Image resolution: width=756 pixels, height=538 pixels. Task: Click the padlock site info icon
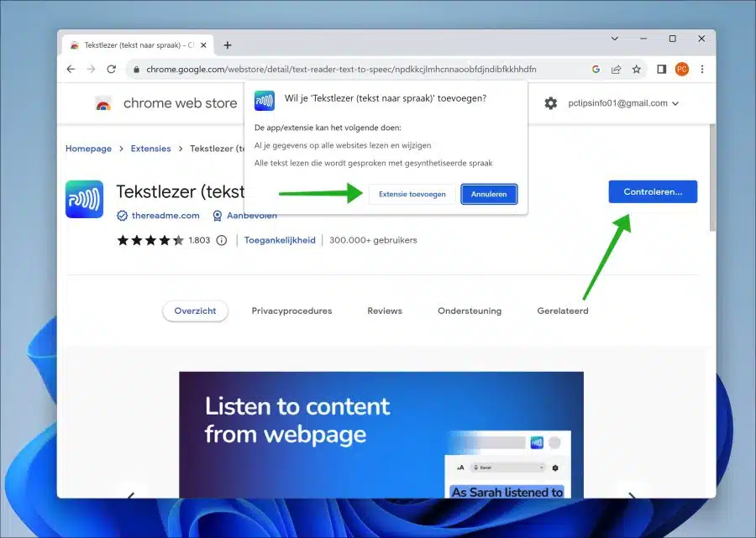tap(136, 70)
